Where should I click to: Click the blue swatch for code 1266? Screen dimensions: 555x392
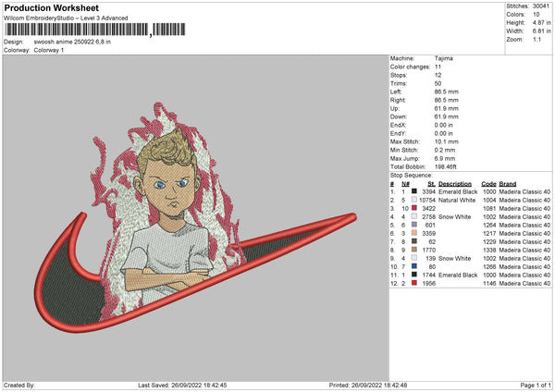(x=414, y=266)
